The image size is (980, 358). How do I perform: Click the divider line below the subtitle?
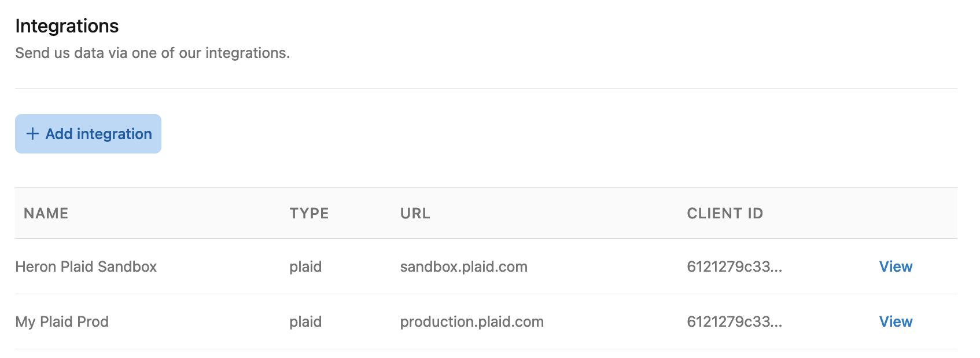[x=486, y=88]
